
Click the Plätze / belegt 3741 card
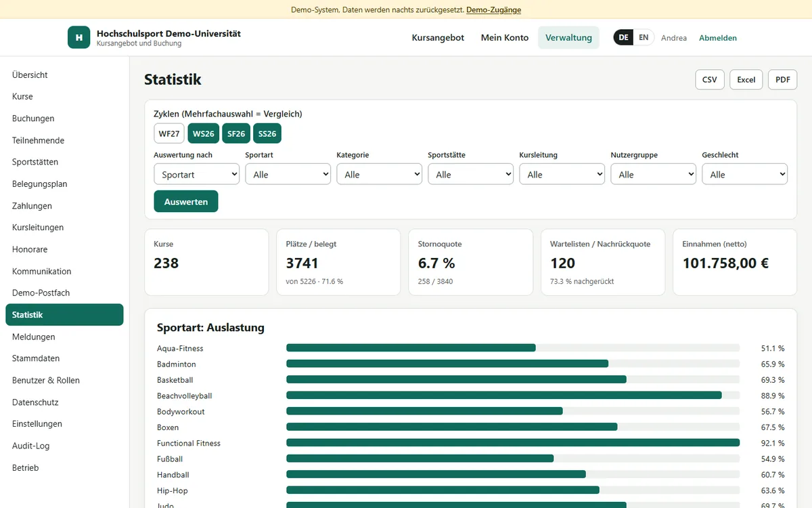(x=338, y=262)
